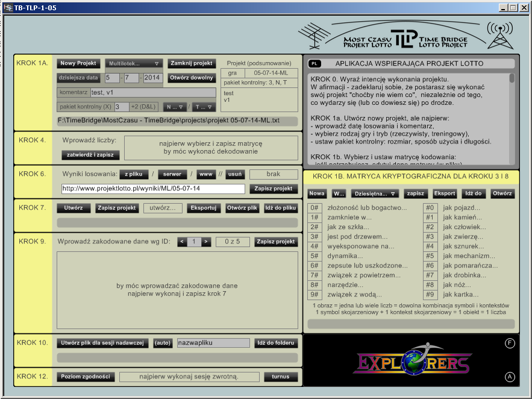Click Eksport in the matrix panel
Viewport: 532px width, 399px height.
click(445, 193)
